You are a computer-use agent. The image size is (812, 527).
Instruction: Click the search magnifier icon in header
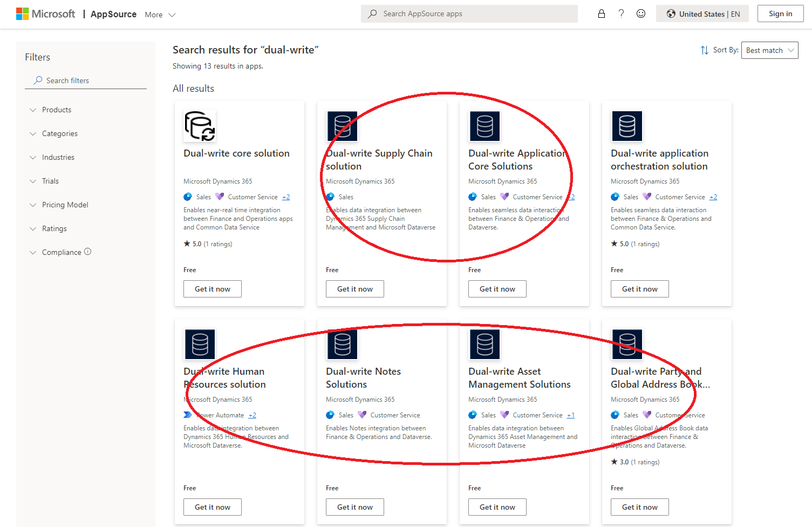click(372, 14)
